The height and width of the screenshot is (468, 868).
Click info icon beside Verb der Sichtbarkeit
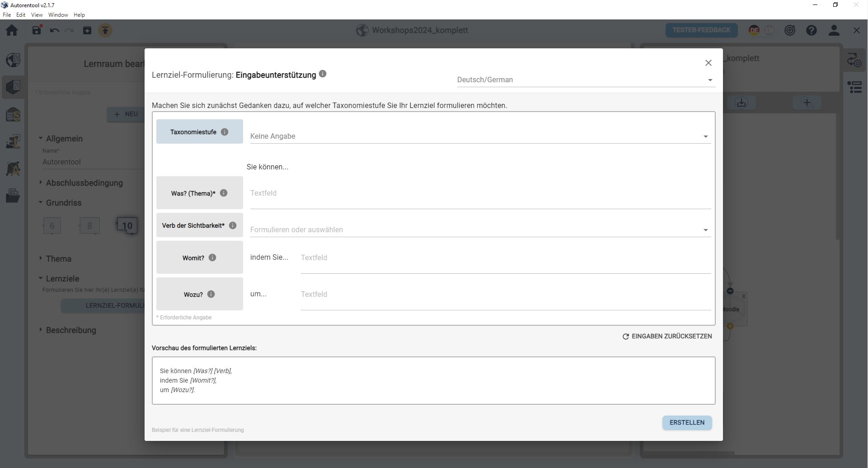click(x=233, y=225)
